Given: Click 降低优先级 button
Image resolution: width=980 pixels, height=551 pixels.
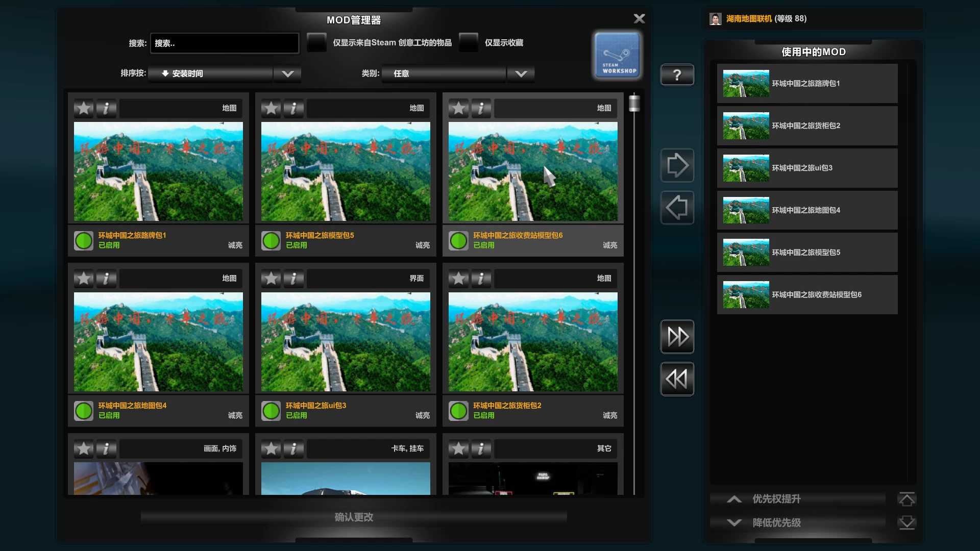Looking at the screenshot, I should pyautogui.click(x=776, y=522).
